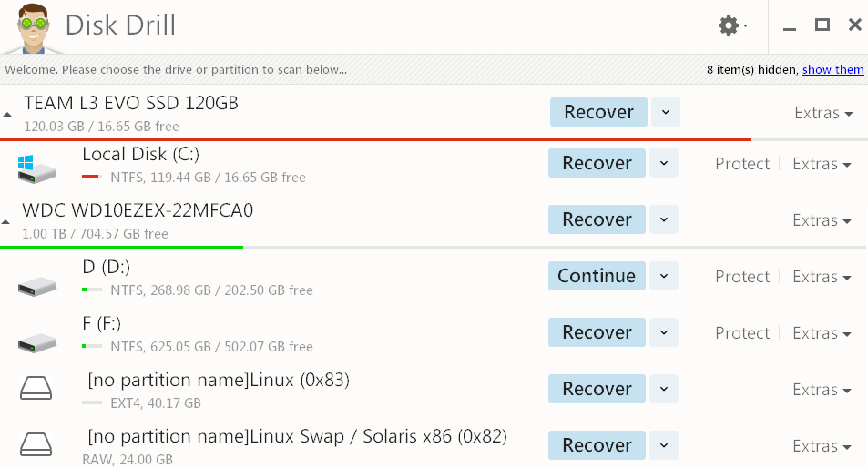
Task: Click the Linux Swap partition icon
Action: [36, 446]
